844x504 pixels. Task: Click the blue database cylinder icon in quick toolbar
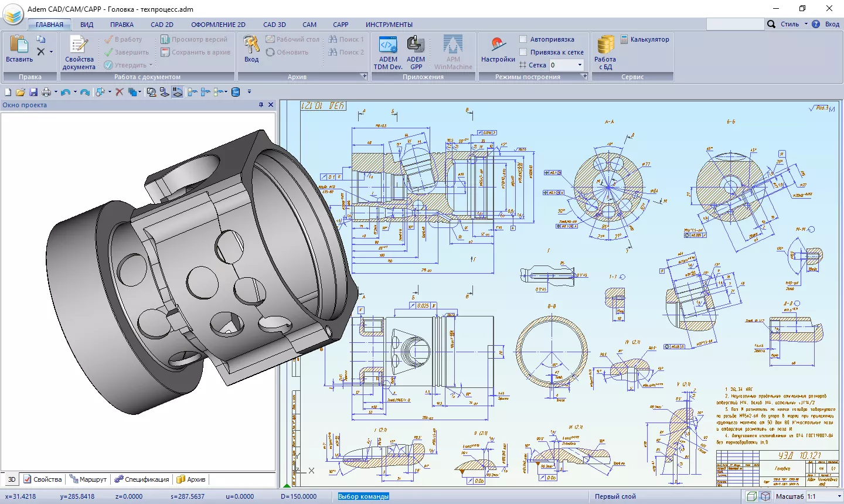point(236,92)
